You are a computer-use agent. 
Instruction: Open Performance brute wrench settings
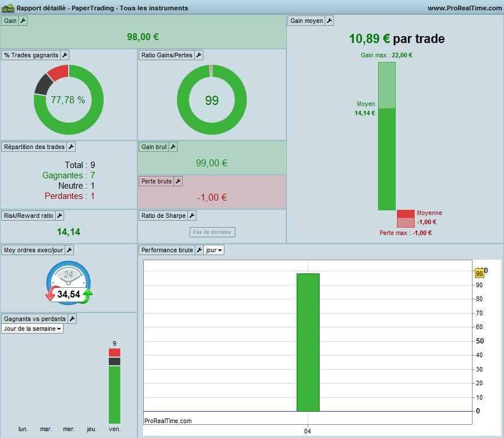[x=199, y=250]
